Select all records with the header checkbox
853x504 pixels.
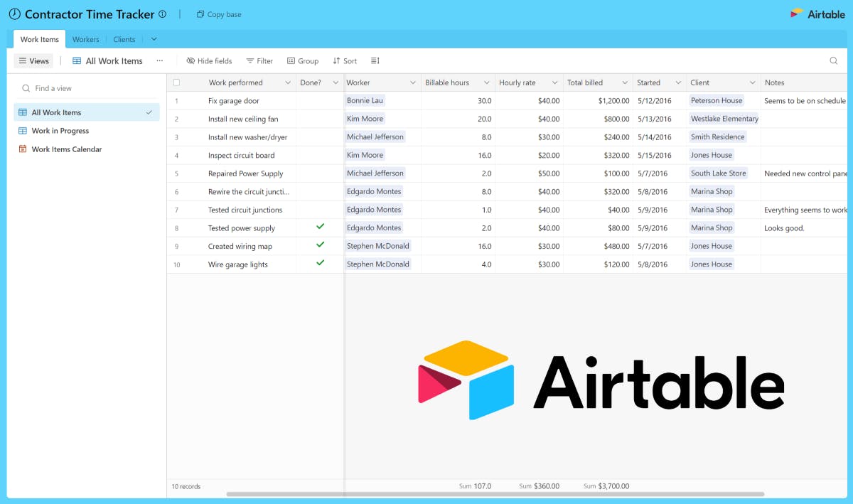click(176, 82)
